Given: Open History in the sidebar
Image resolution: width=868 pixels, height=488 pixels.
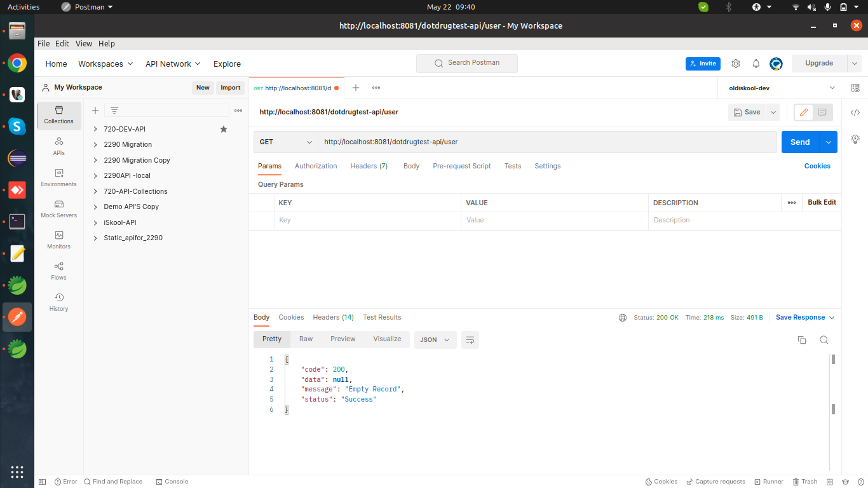Looking at the screenshot, I should (58, 302).
